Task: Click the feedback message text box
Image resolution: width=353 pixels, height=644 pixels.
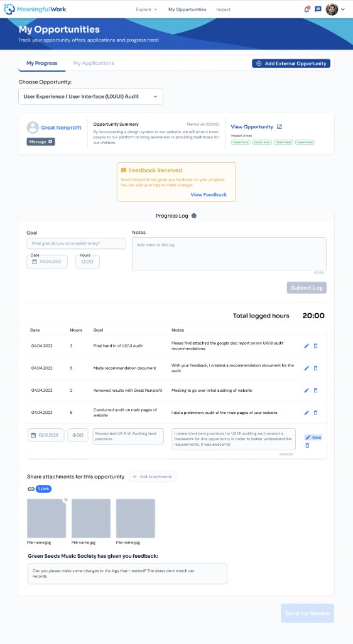Action: (127, 574)
